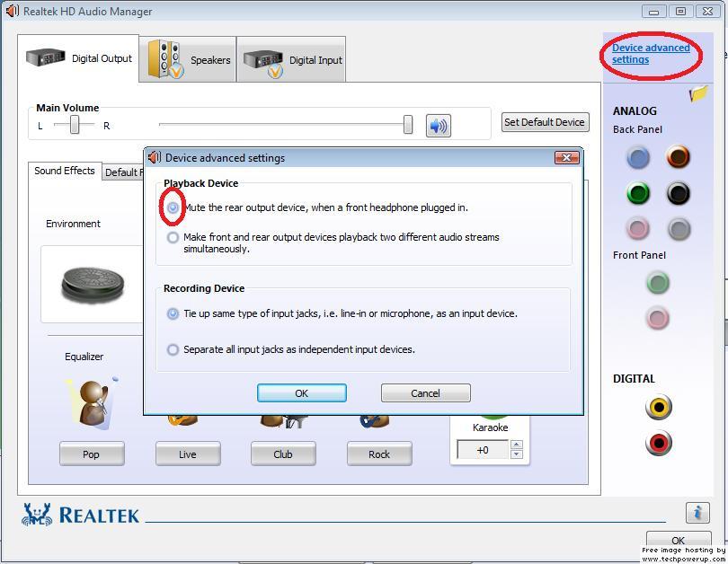Switch to the Speakers tab

pos(188,60)
